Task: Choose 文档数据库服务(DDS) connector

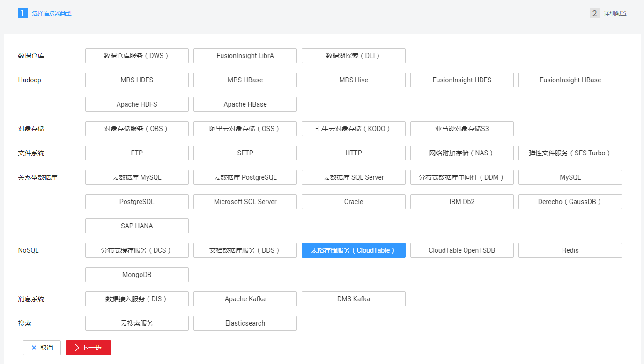Action: (x=245, y=250)
